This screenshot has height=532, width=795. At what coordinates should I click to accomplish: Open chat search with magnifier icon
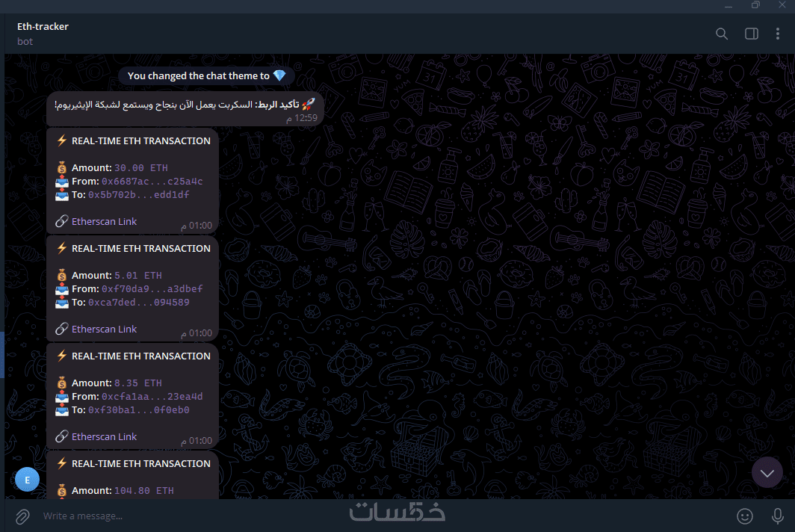pos(722,34)
